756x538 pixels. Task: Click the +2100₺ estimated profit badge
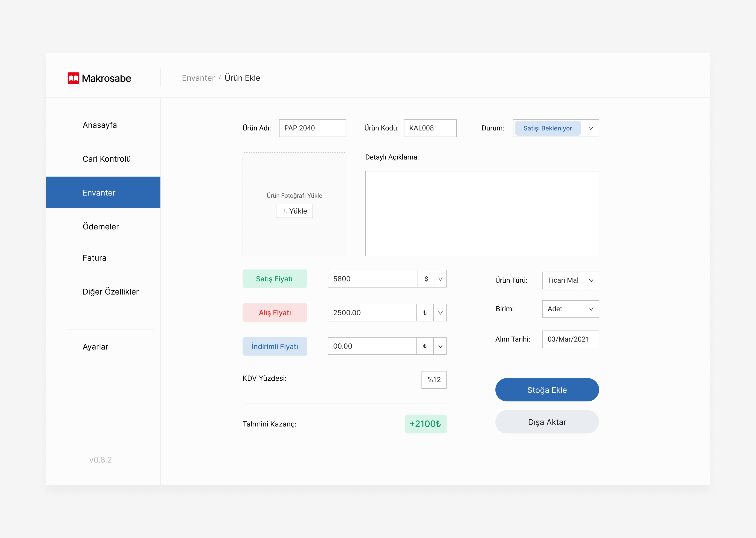pyautogui.click(x=426, y=424)
